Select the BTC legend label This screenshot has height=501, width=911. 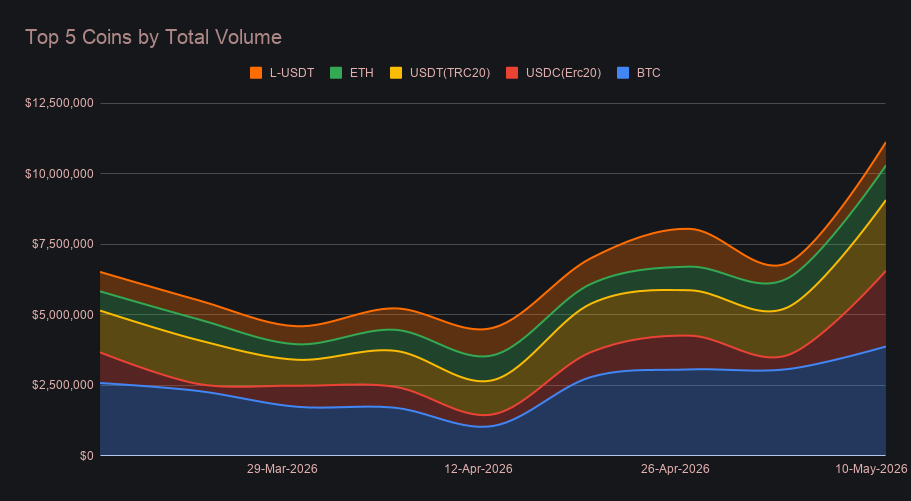[x=648, y=73]
